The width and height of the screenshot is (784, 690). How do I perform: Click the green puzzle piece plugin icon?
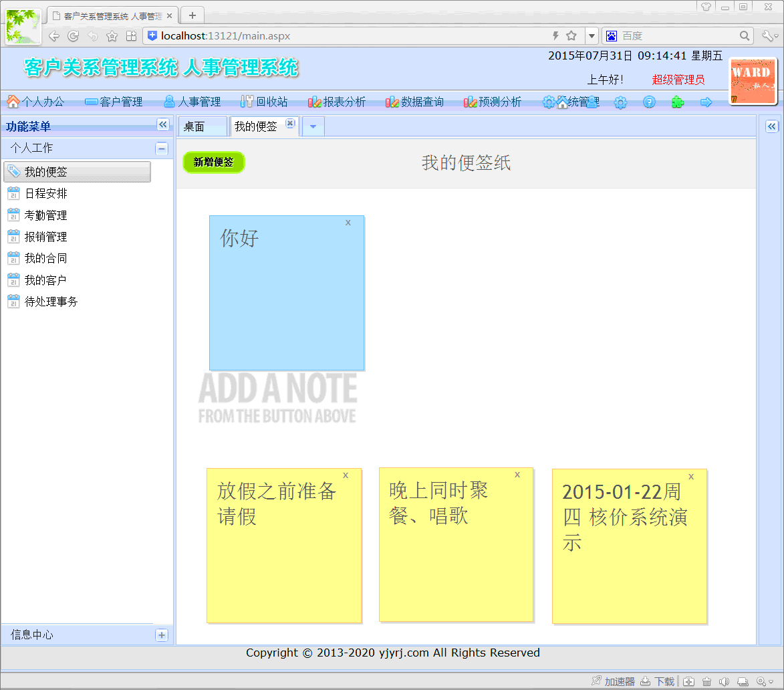[677, 102]
